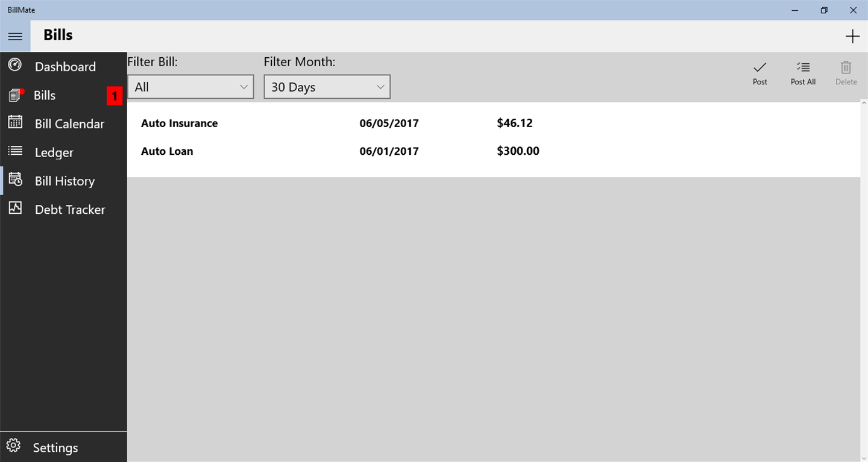Screen dimensions: 868x462
Task: Select Bills in sidebar
Action: pyautogui.click(x=63, y=95)
